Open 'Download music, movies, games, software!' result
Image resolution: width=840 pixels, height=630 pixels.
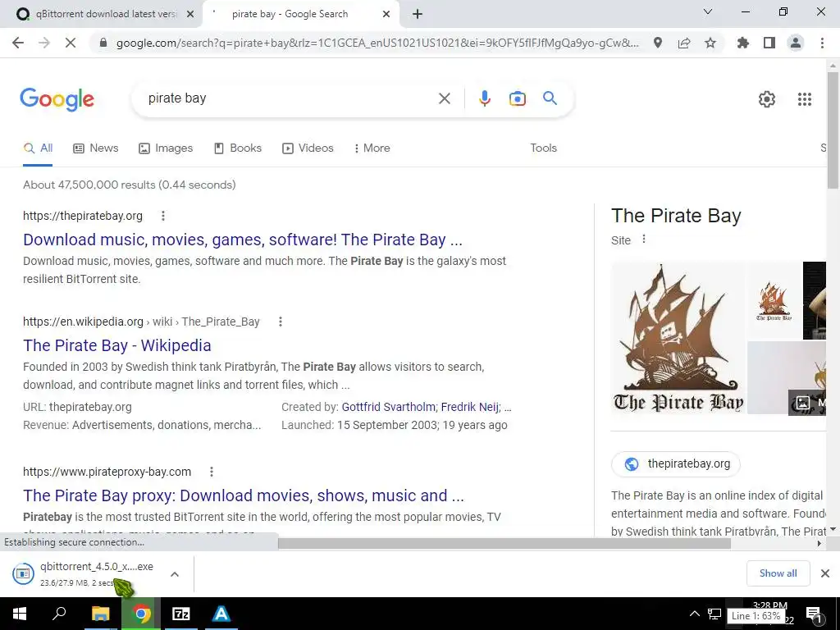coord(242,240)
